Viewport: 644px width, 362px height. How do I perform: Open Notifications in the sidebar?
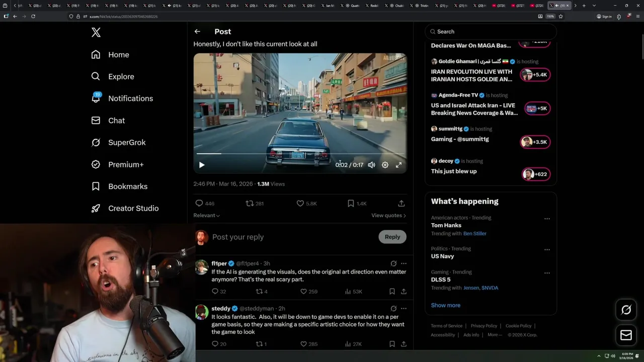click(122, 99)
